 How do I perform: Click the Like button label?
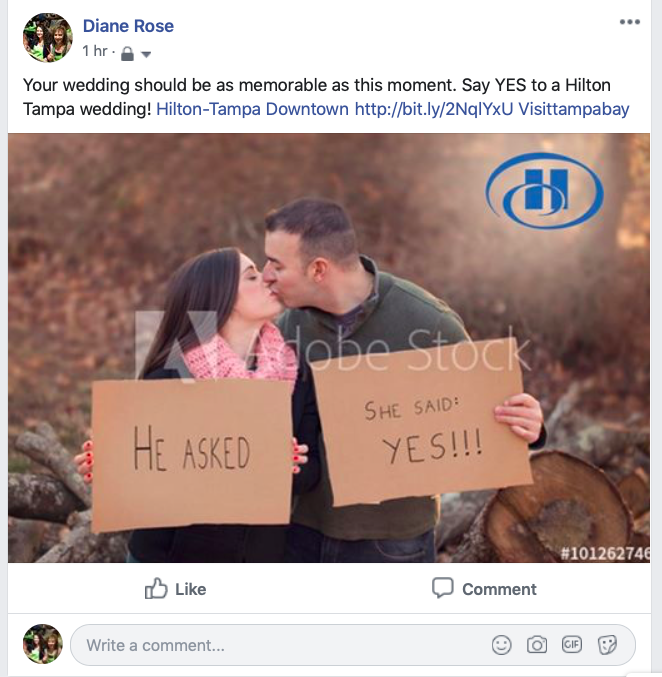click(190, 589)
